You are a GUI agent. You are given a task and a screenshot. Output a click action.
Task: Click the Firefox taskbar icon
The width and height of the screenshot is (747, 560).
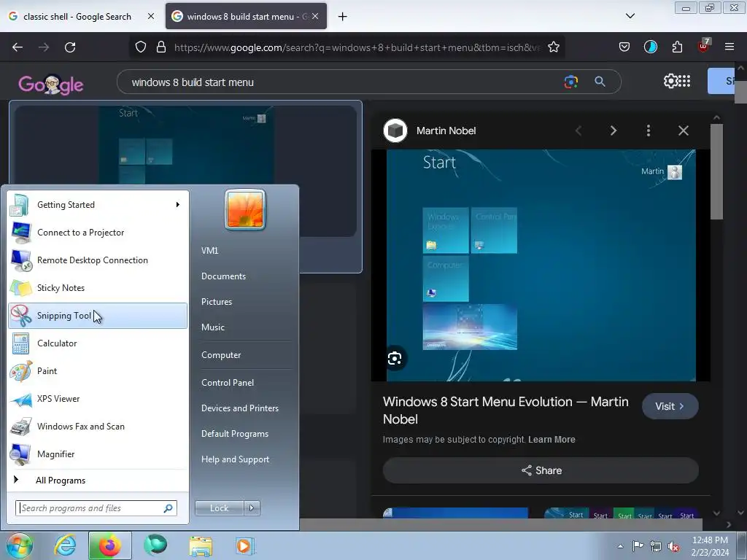pyautogui.click(x=109, y=545)
